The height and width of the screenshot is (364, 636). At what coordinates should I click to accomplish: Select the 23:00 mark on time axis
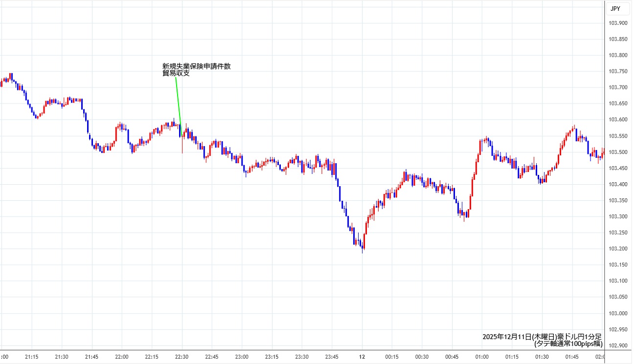click(x=242, y=357)
